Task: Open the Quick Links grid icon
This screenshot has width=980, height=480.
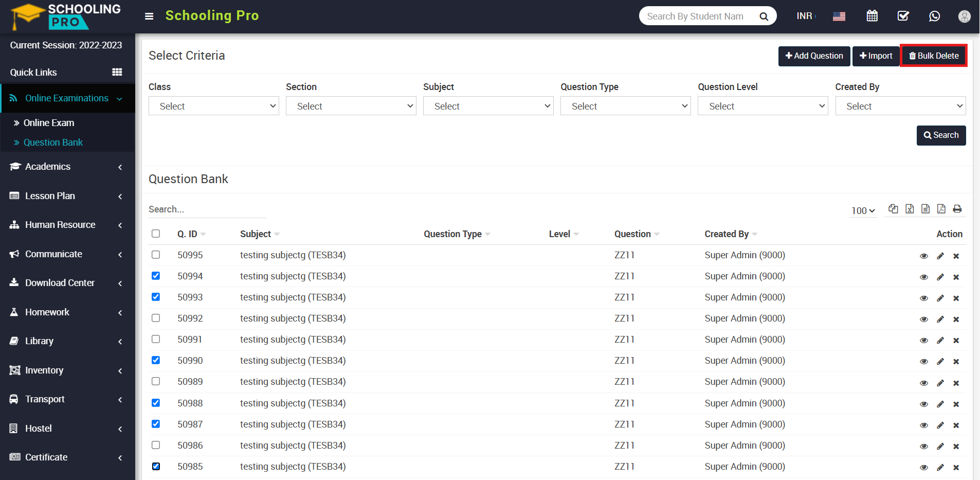Action: point(117,72)
